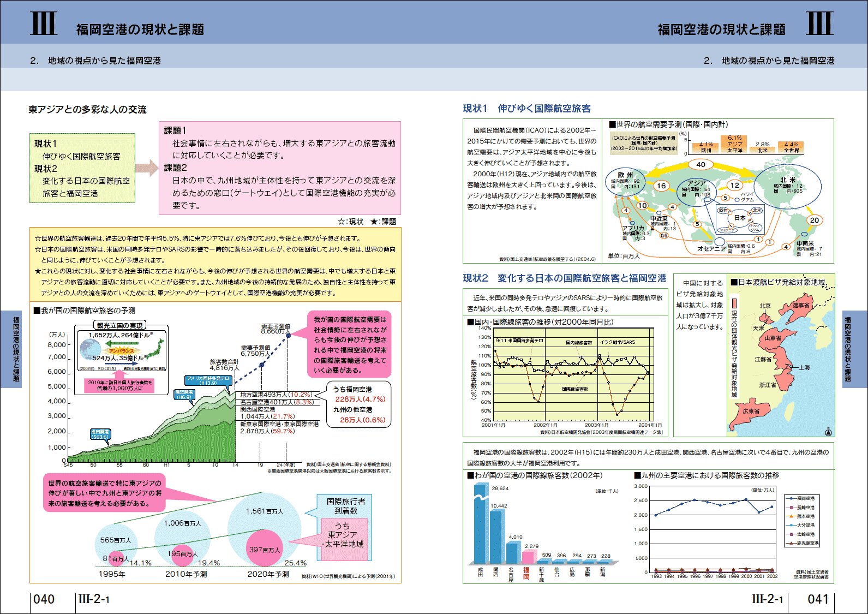868x614 pixels.
Task: Click heading 現状1 伸びゆく国際航空旅客 on right page
Action: (x=526, y=109)
